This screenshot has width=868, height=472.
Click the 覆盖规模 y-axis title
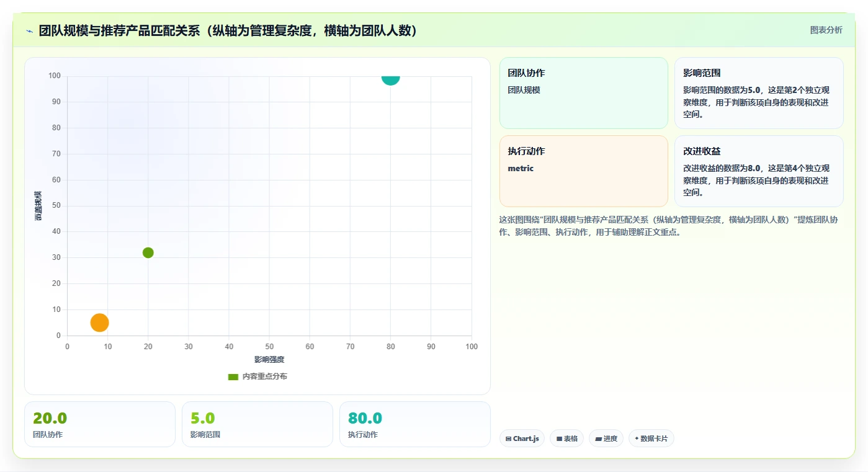(x=38, y=206)
